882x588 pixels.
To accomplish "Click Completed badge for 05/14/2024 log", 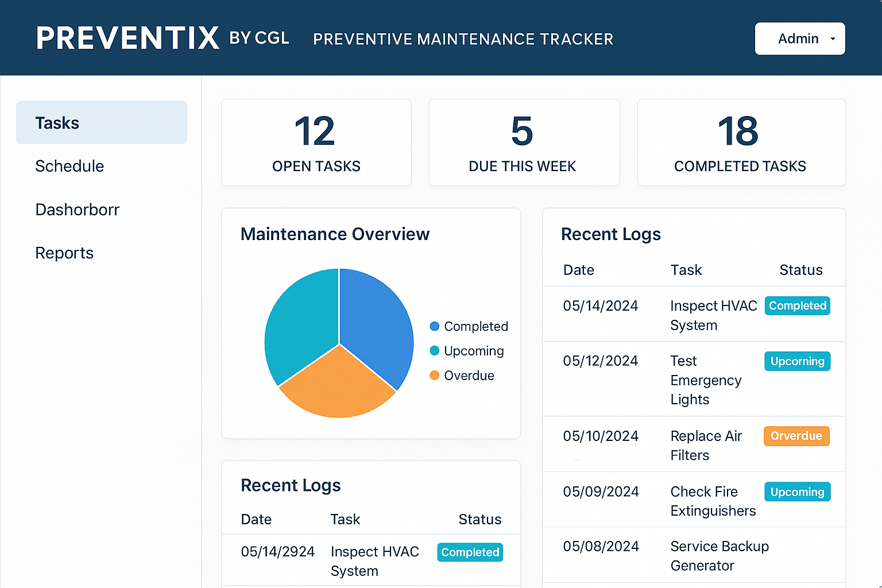I will click(797, 306).
